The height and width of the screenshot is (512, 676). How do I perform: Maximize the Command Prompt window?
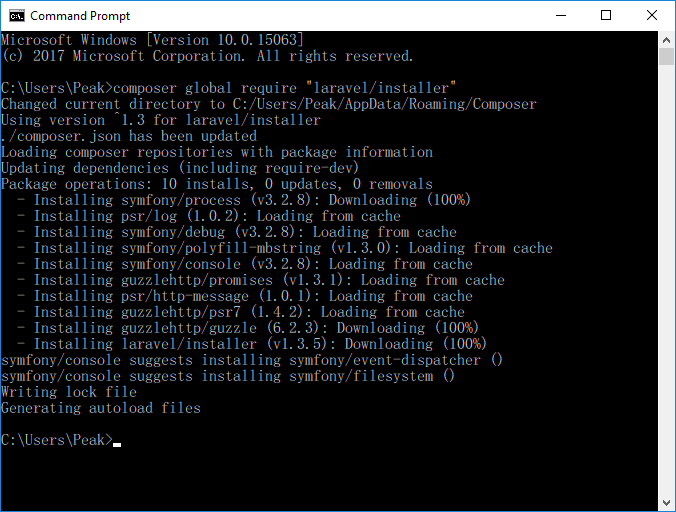[x=606, y=16]
